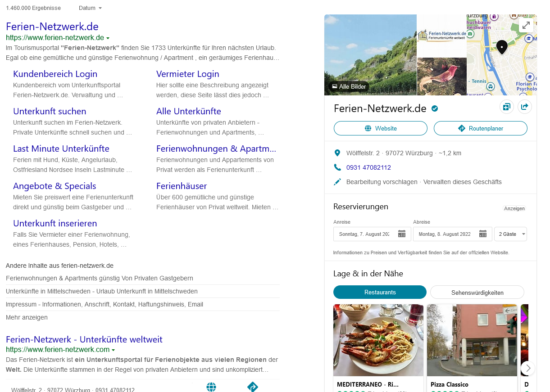Open the Impressum - Informationen link
Viewport: 550px width, 392px height.
(x=105, y=304)
